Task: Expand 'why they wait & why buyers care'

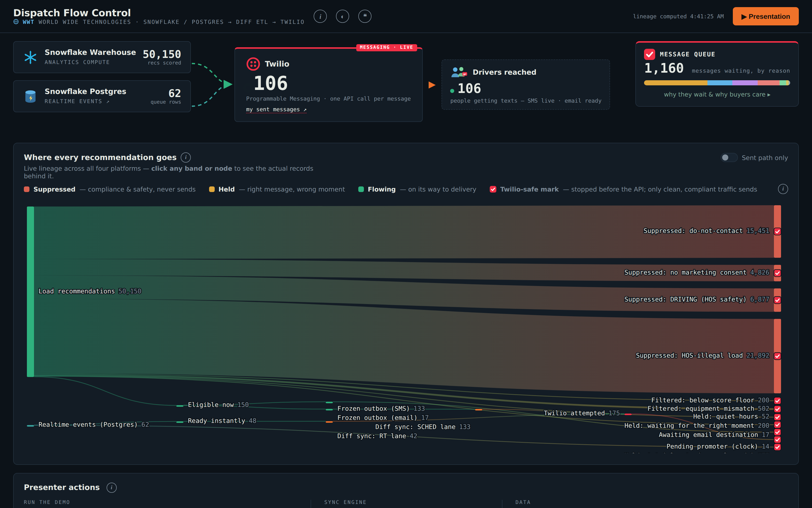Action: (x=717, y=94)
